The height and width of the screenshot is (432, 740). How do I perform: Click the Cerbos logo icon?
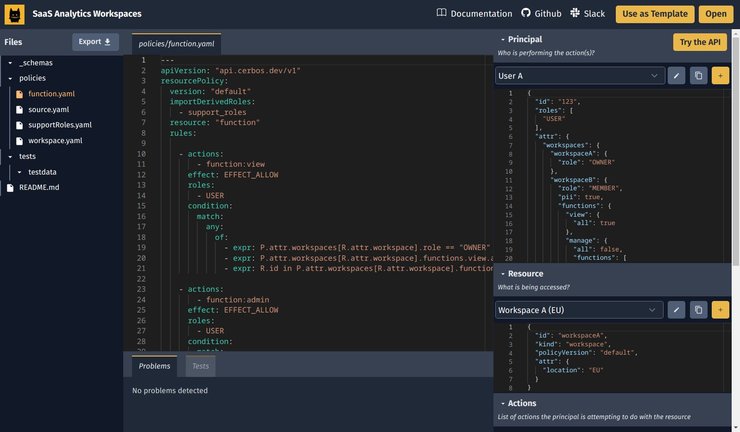(x=15, y=14)
